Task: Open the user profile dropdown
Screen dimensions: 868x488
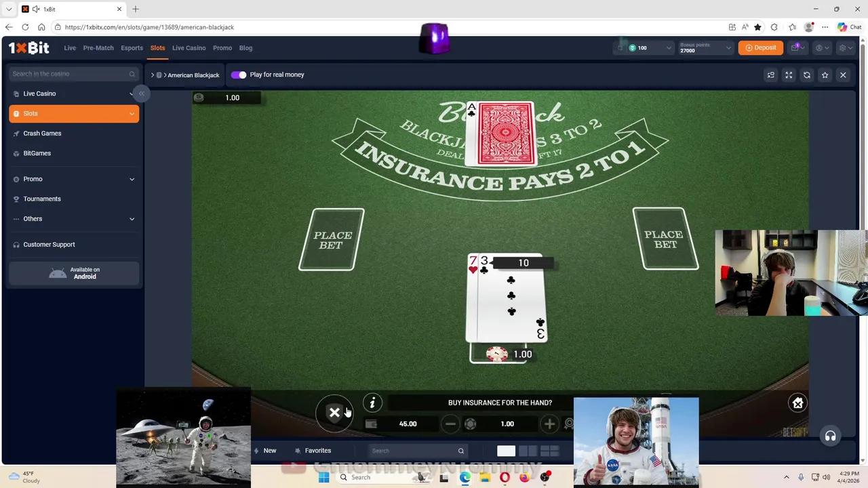Action: pyautogui.click(x=821, y=47)
